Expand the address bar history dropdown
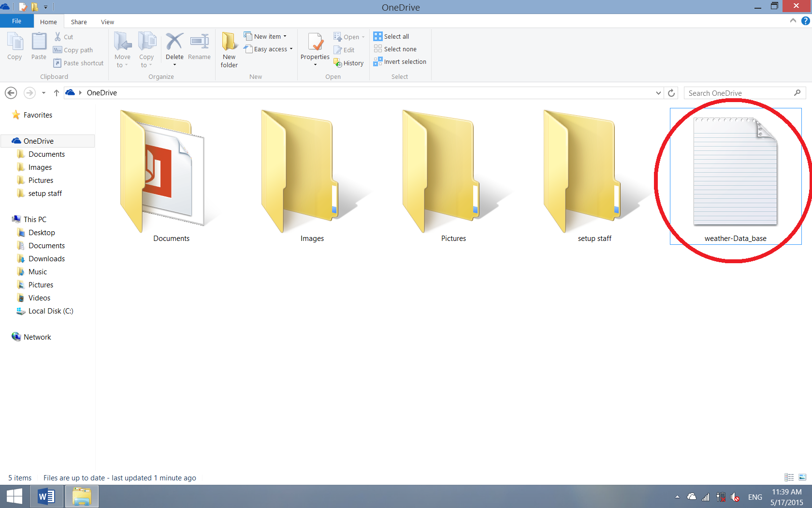This screenshot has height=508, width=812. coord(658,93)
